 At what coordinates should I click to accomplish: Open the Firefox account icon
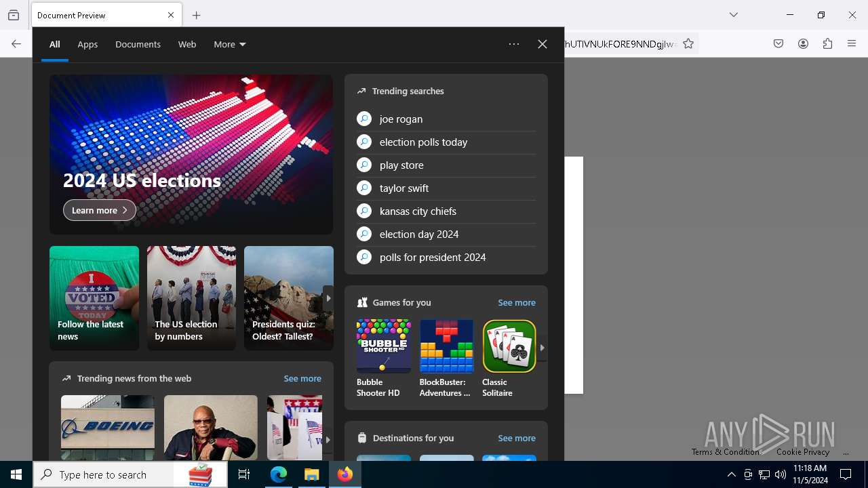tap(803, 43)
